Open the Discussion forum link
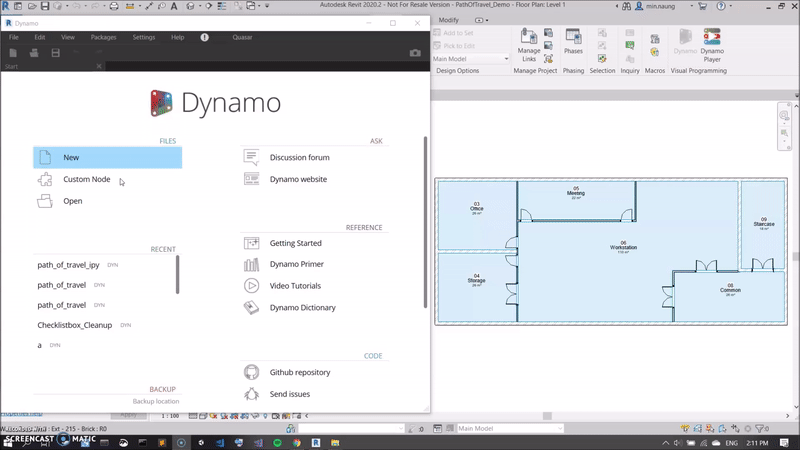Image resolution: width=800 pixels, height=450 pixels. pos(299,157)
